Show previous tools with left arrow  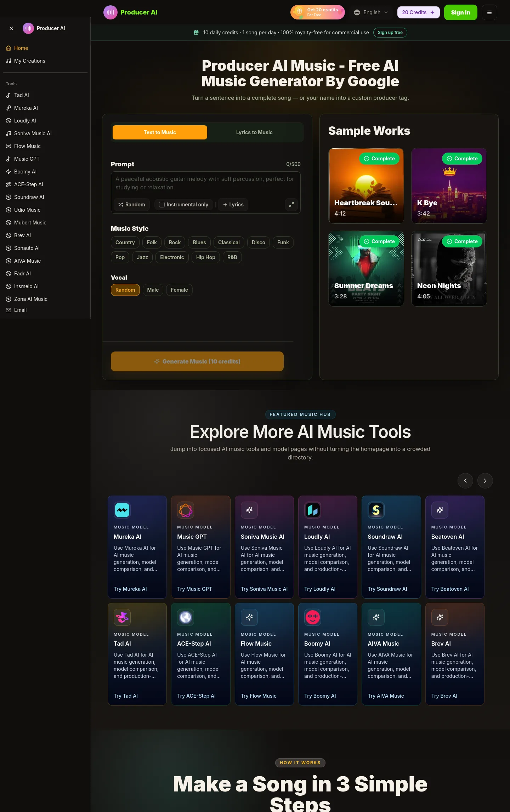(x=465, y=481)
